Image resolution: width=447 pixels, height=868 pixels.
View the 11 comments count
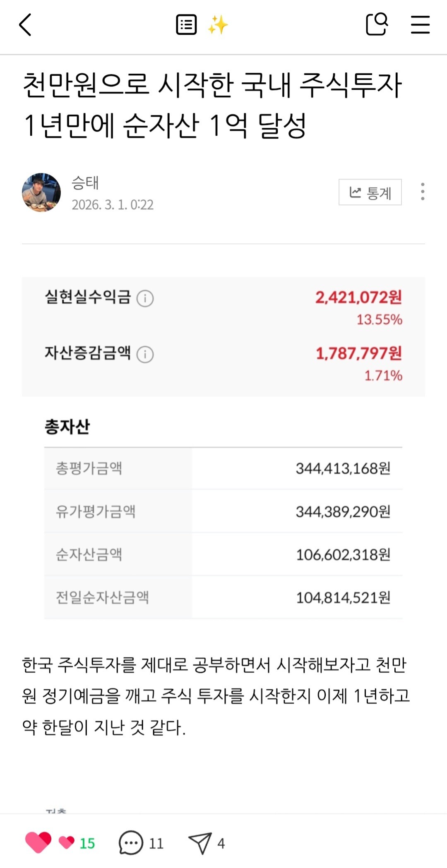[x=156, y=843]
